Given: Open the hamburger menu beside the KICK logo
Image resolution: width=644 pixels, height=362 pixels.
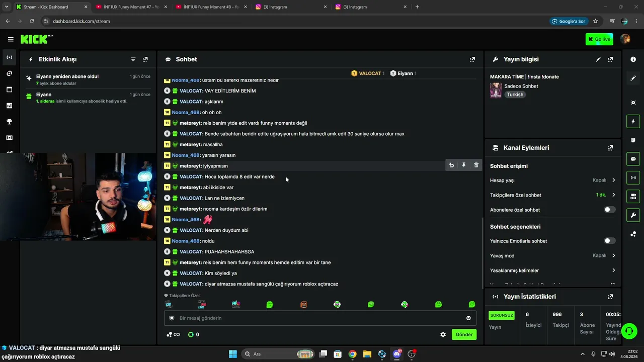Looking at the screenshot, I should (11, 39).
